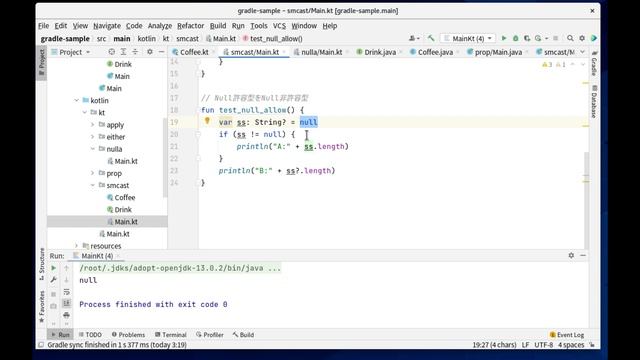Viewport: 640px width, 360px height.
Task: Stop process icon in Run panel
Action: coord(53,294)
